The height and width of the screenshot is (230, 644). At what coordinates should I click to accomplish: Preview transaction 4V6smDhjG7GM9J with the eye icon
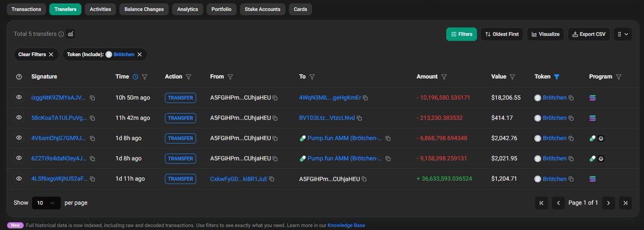coord(19,138)
